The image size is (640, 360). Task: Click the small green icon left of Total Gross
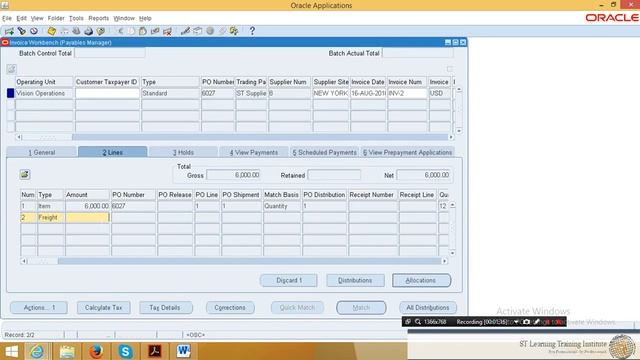pos(24,175)
